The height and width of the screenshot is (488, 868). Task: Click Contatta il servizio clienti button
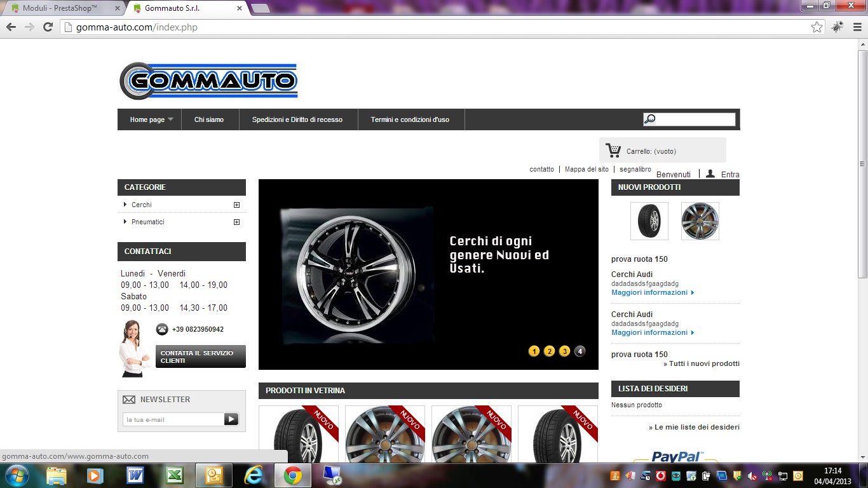tap(200, 356)
